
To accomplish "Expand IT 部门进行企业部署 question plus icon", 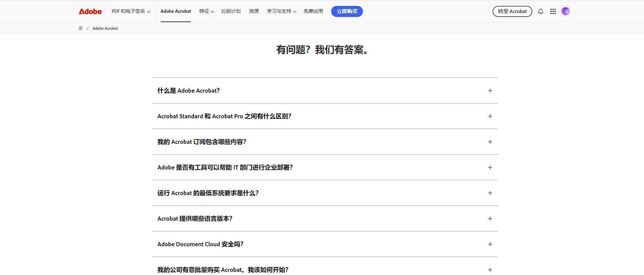I will [x=490, y=167].
